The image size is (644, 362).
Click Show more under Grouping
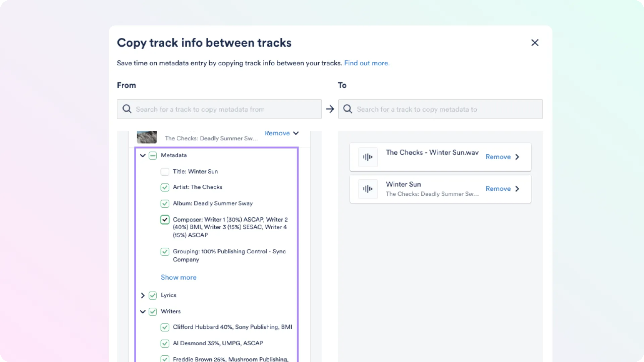click(178, 277)
